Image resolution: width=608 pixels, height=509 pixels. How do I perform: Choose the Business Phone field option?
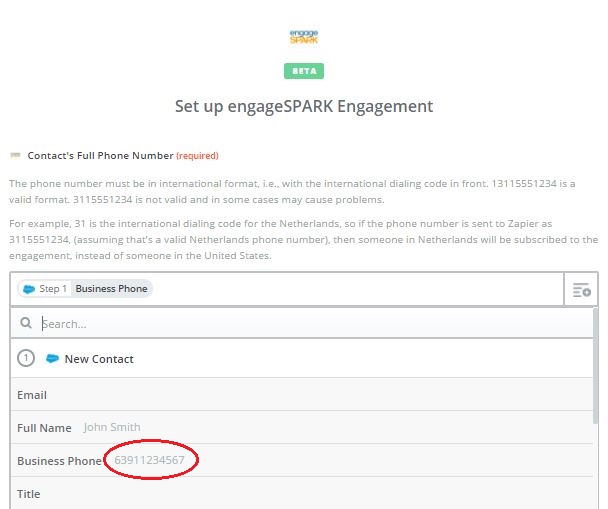(x=302, y=461)
